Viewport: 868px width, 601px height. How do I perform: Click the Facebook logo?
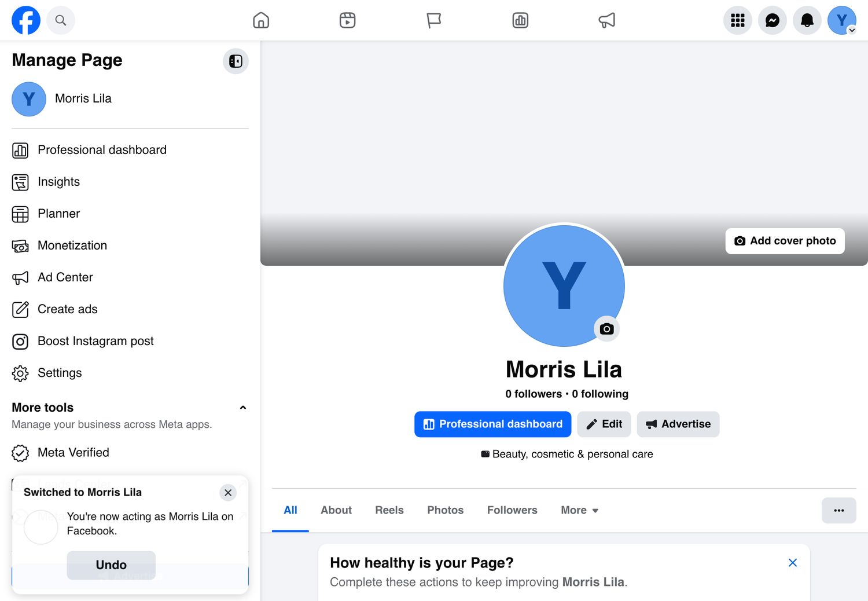[x=26, y=20]
